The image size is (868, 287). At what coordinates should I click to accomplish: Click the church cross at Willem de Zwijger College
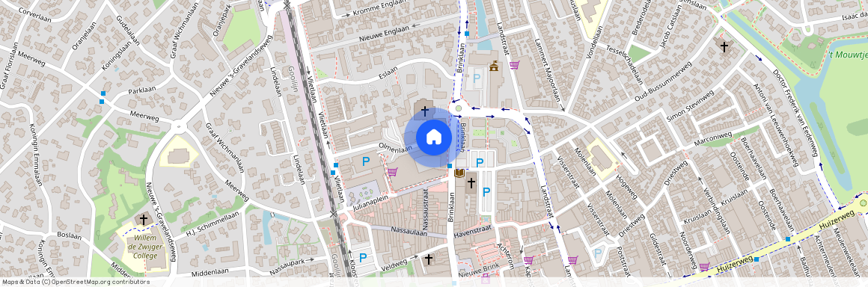144,220
